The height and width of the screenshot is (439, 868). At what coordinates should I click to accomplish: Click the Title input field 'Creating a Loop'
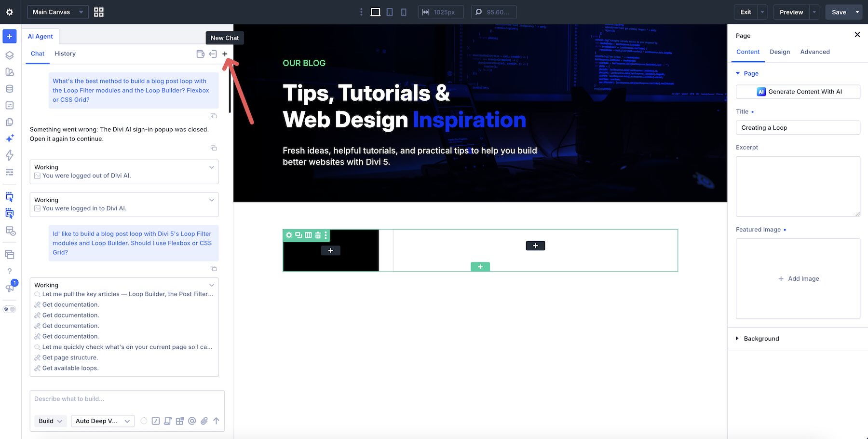click(798, 127)
